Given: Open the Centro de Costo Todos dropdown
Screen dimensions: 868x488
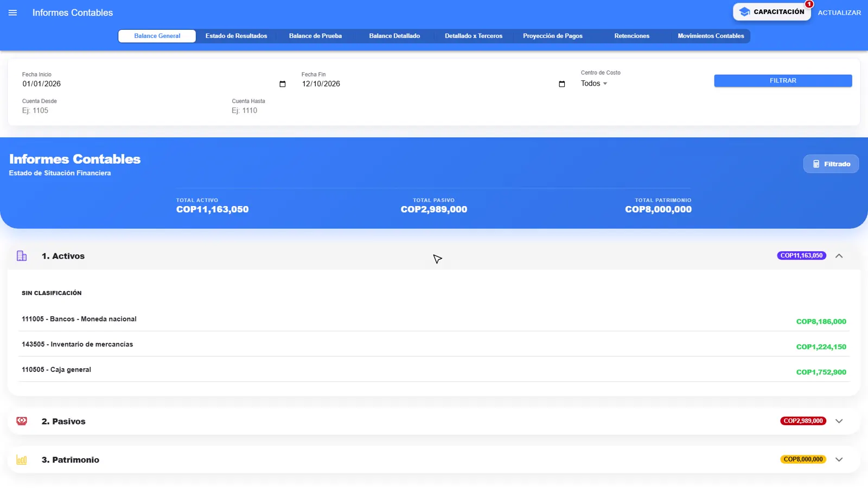Looking at the screenshot, I should pyautogui.click(x=594, y=84).
